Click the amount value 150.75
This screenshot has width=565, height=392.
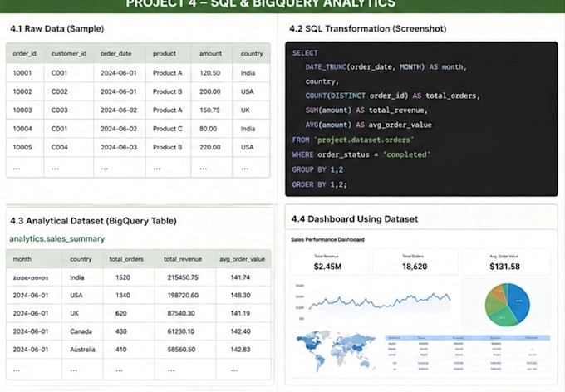pos(209,110)
